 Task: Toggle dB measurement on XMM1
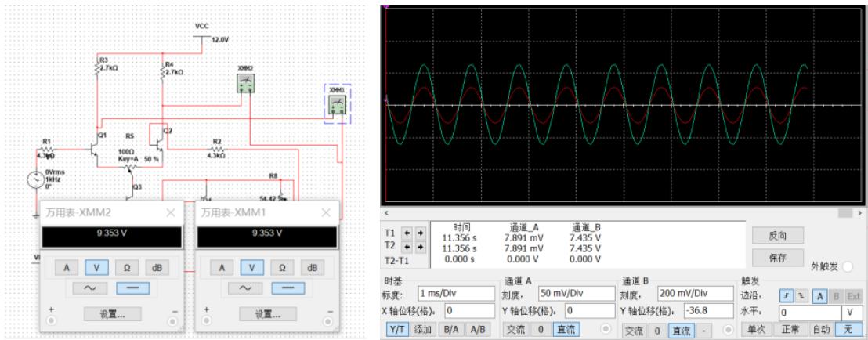point(313,268)
